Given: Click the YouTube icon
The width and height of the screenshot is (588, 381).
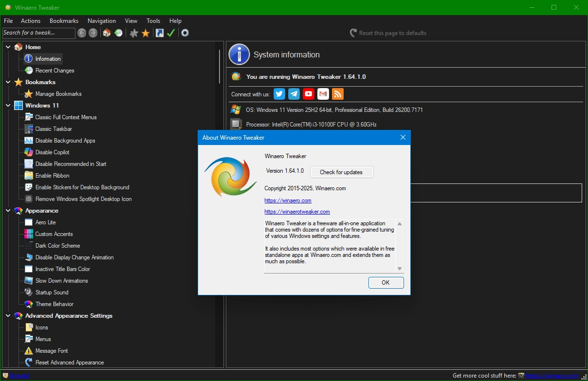Looking at the screenshot, I should (x=309, y=94).
